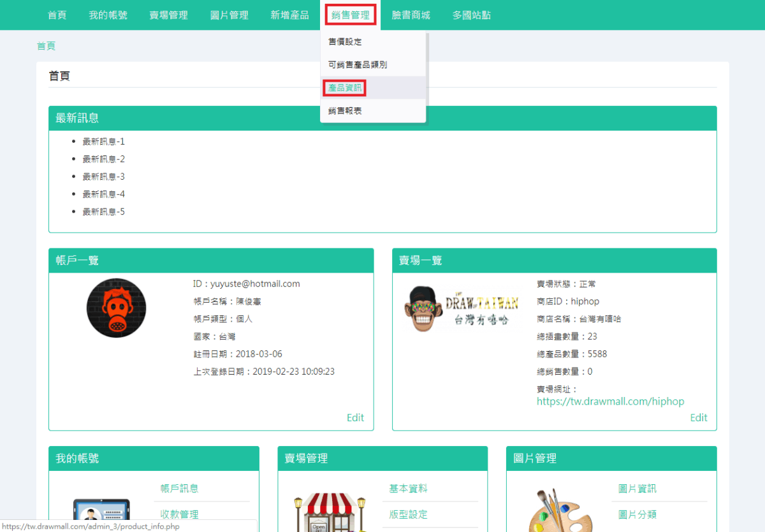Click the account avatar gas-mask icon
Screen dimensions: 765x532
[117, 308]
